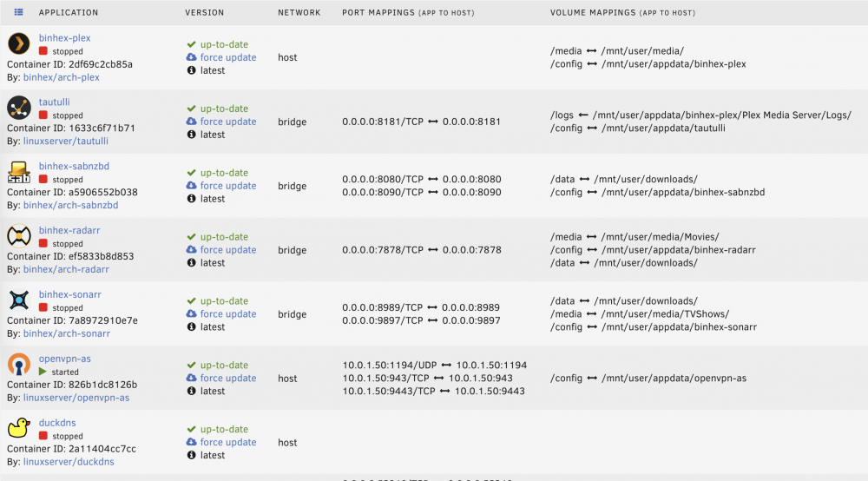Click the tautulli container icon
868x481 pixels.
point(19,108)
